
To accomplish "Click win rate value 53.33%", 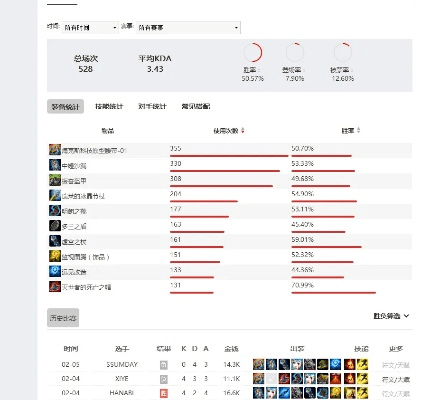I will point(302,164).
